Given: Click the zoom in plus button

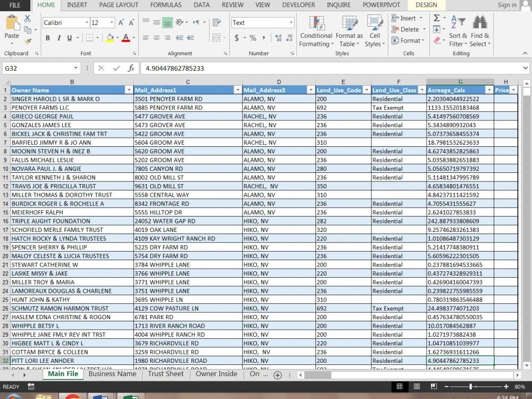Looking at the screenshot, I should (x=506, y=386).
